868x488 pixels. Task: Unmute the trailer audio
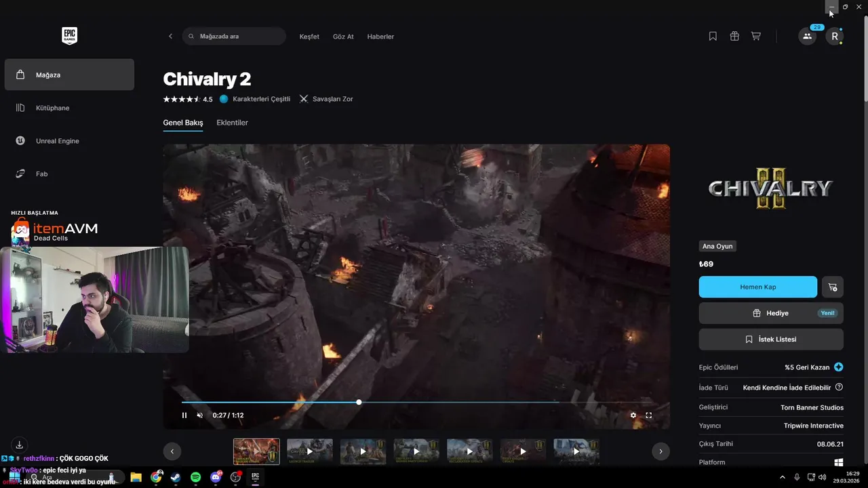click(x=199, y=415)
